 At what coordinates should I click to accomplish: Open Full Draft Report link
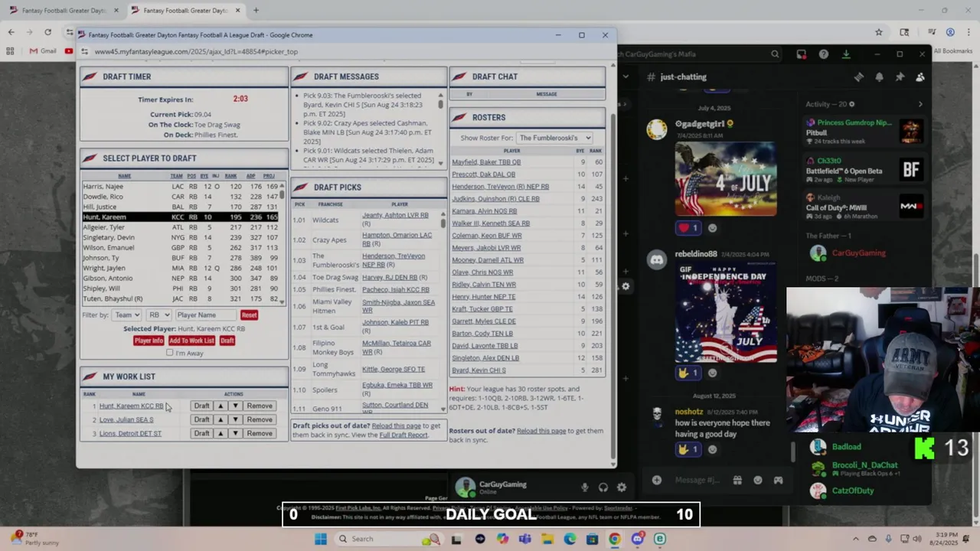coord(403,435)
